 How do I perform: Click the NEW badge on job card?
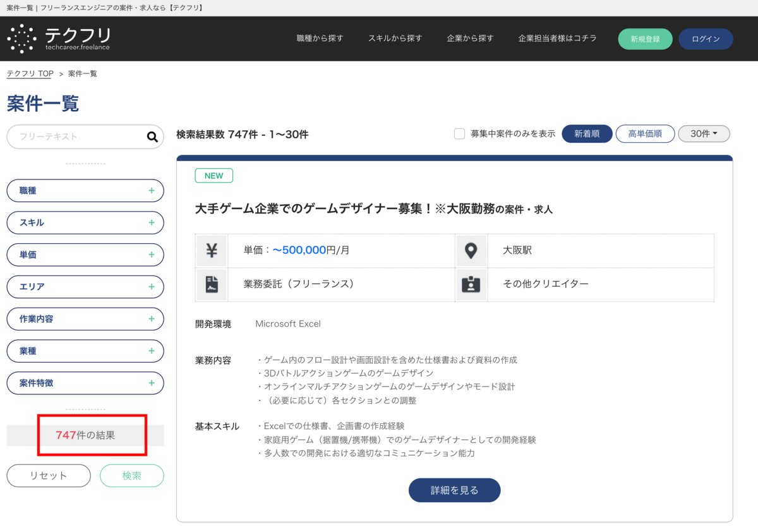pos(214,176)
